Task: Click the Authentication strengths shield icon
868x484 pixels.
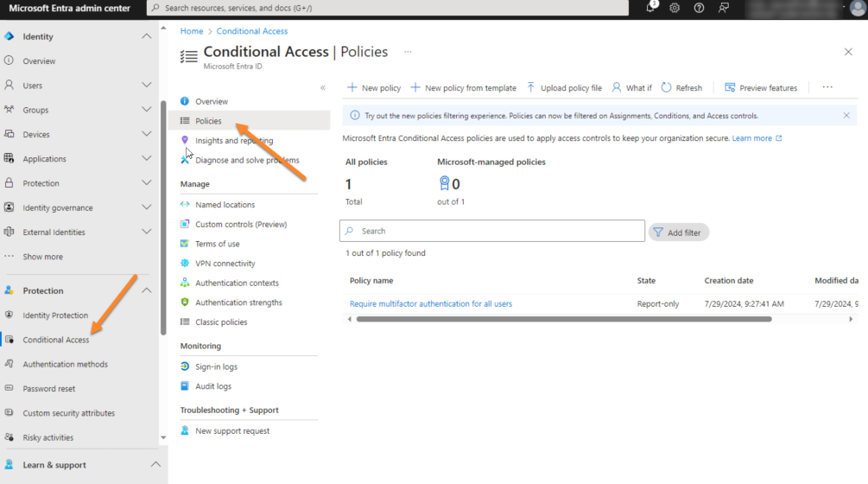Action: pyautogui.click(x=185, y=302)
